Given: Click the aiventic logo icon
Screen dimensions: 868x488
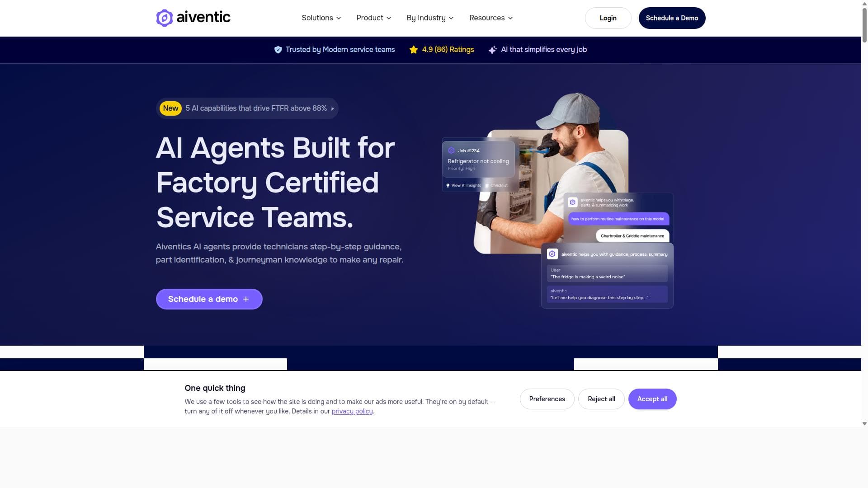Looking at the screenshot, I should click(164, 18).
